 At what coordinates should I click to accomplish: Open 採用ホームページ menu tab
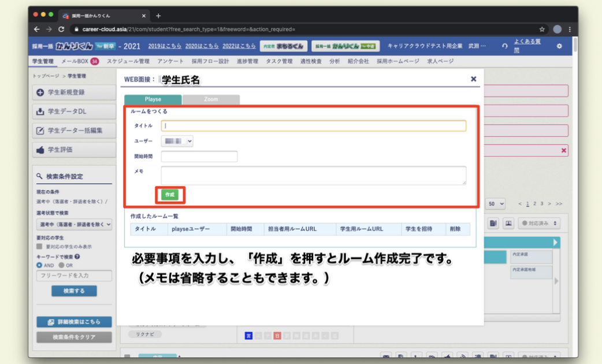pyautogui.click(x=397, y=61)
